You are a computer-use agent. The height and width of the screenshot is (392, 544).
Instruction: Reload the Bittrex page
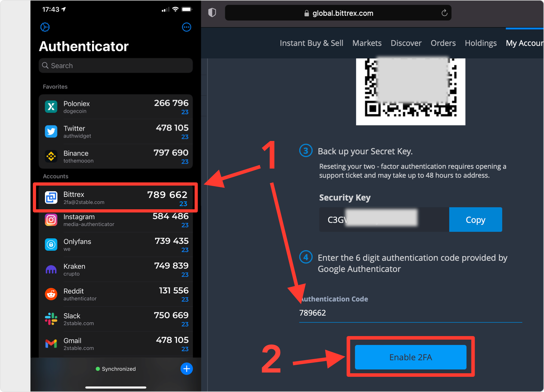[x=444, y=13]
